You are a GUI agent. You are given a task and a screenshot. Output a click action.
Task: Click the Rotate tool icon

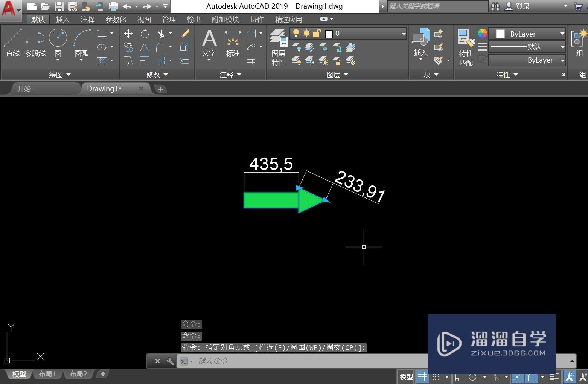(145, 34)
